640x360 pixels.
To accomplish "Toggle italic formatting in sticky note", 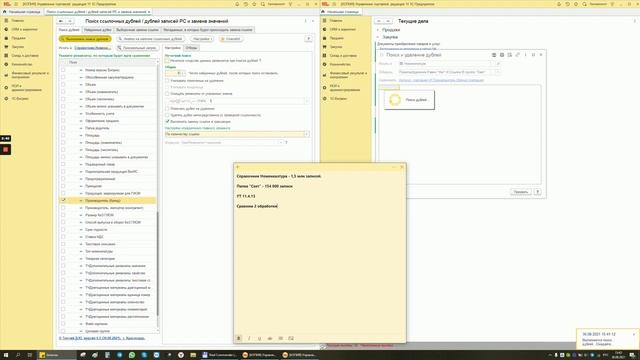I will click(249, 338).
